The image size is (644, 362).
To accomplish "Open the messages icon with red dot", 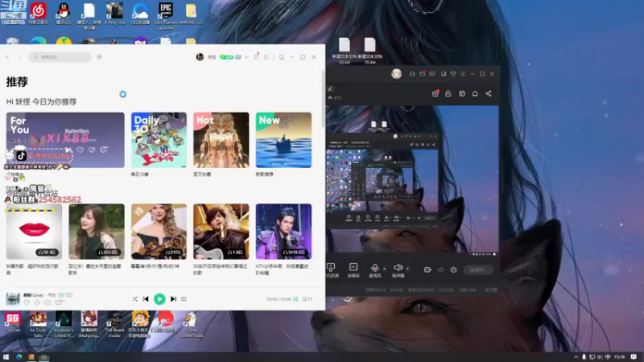I will coord(423,73).
